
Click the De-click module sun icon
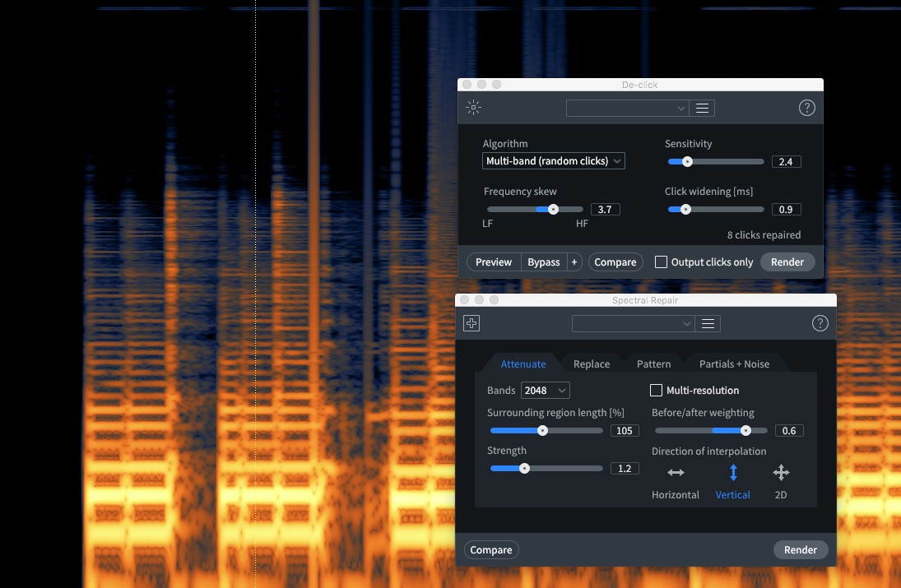pos(473,108)
